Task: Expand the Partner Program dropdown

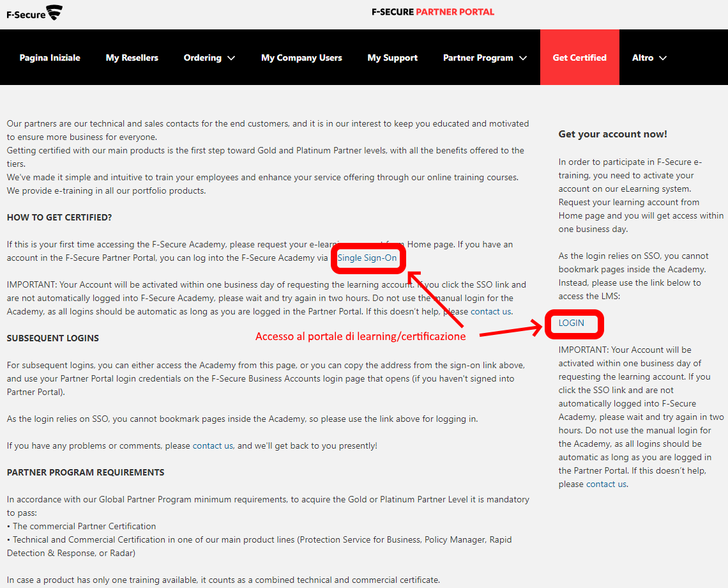Action: point(485,58)
